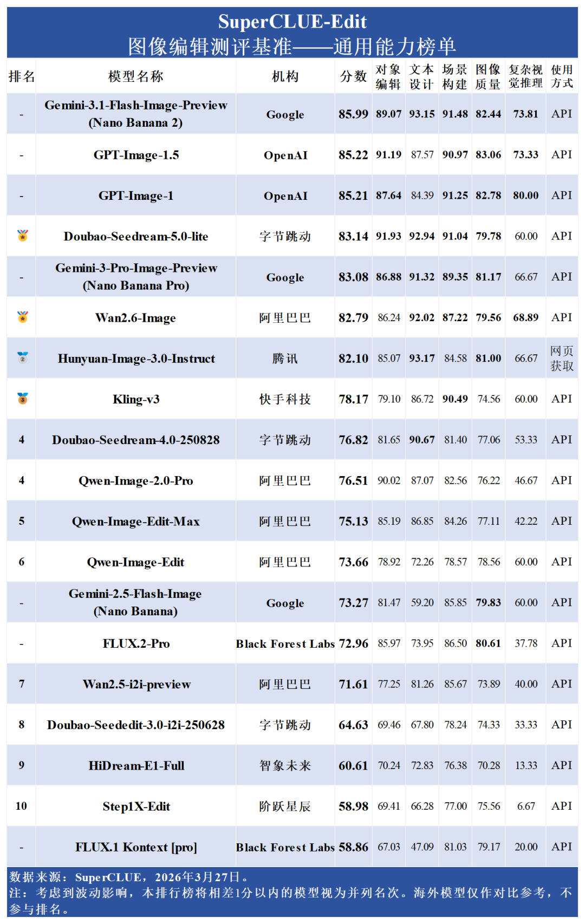
Task: Select the 分数 column header
Action: 353,76
